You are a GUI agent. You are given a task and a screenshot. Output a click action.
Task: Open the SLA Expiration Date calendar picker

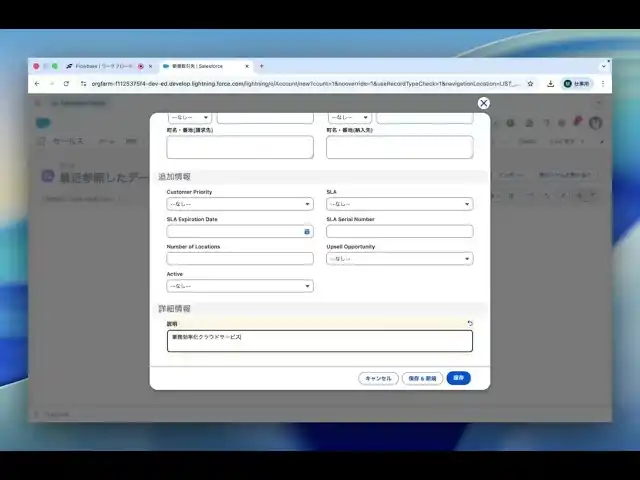click(x=307, y=231)
